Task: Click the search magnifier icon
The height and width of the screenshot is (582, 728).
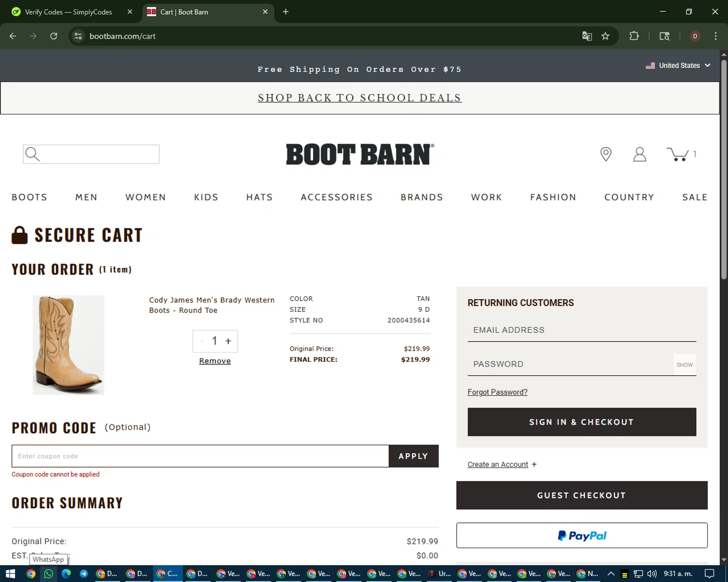Action: pos(33,154)
